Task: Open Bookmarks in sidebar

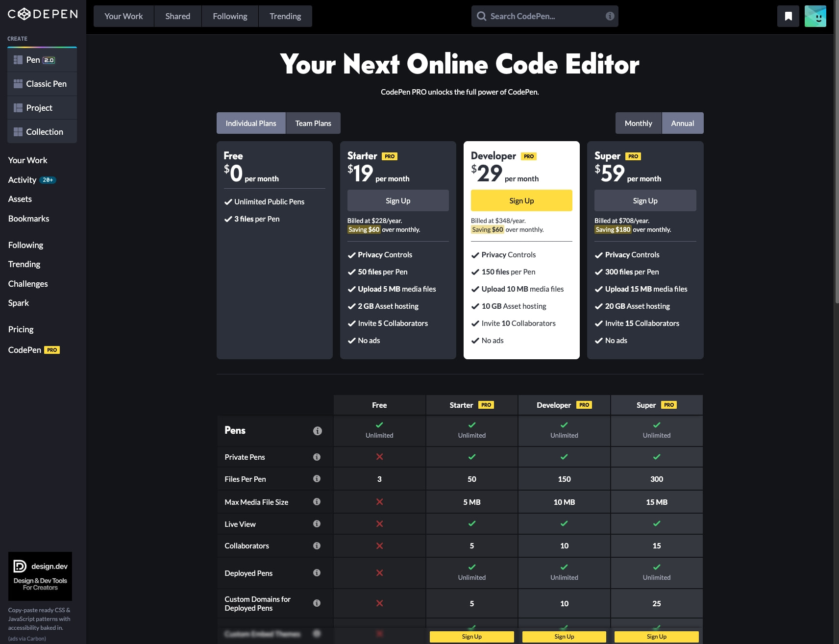Action: (x=28, y=219)
